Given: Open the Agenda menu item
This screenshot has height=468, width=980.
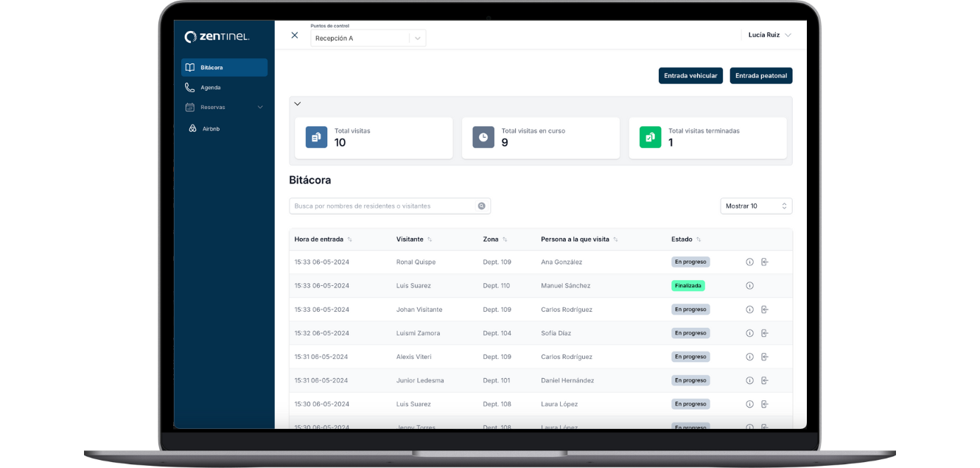Looking at the screenshot, I should pyautogui.click(x=210, y=88).
